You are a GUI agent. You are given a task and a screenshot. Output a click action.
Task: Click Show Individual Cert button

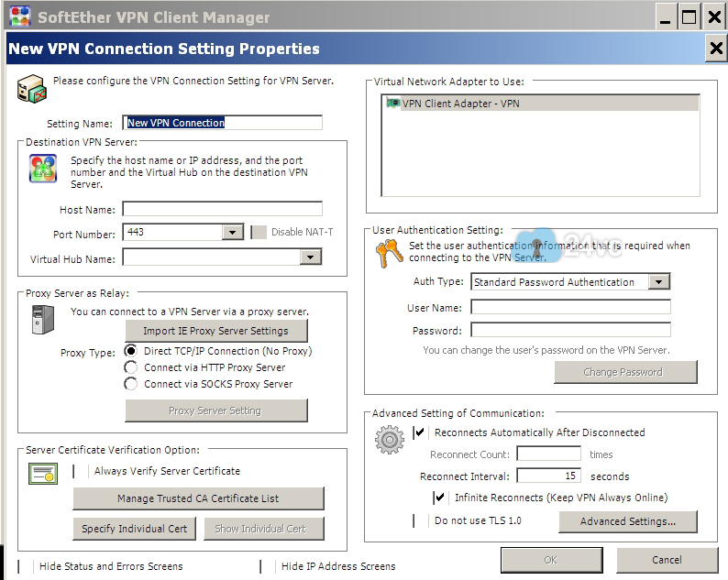click(x=264, y=529)
